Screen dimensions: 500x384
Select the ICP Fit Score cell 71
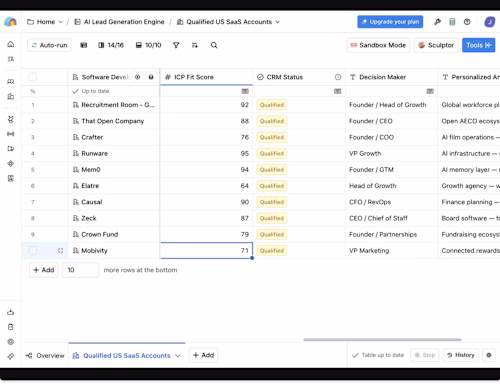coord(206,251)
